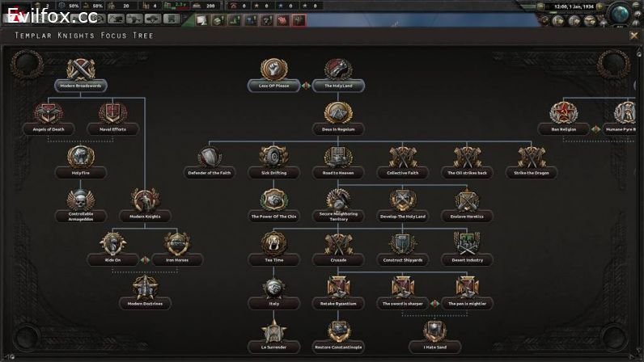Viewport: 644px width, 362px height.
Task: Select the Defender of the Faith shield icon
Action: click(210, 157)
